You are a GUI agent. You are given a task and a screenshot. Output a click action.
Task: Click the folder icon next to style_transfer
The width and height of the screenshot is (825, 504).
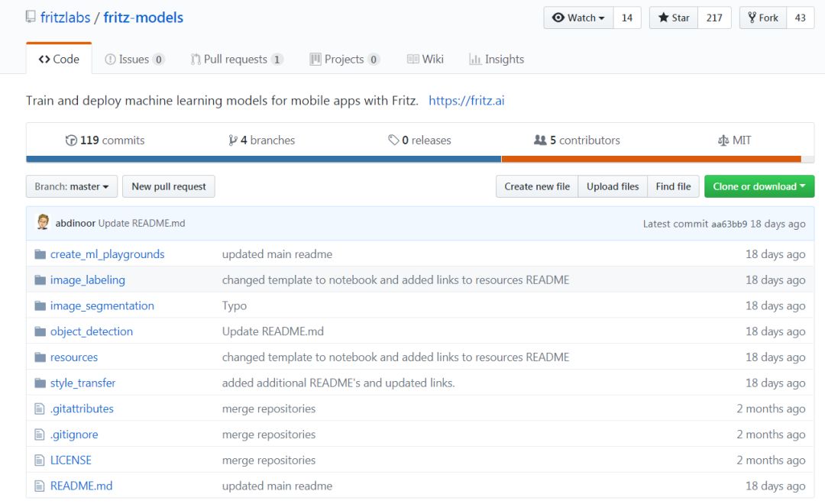point(40,383)
